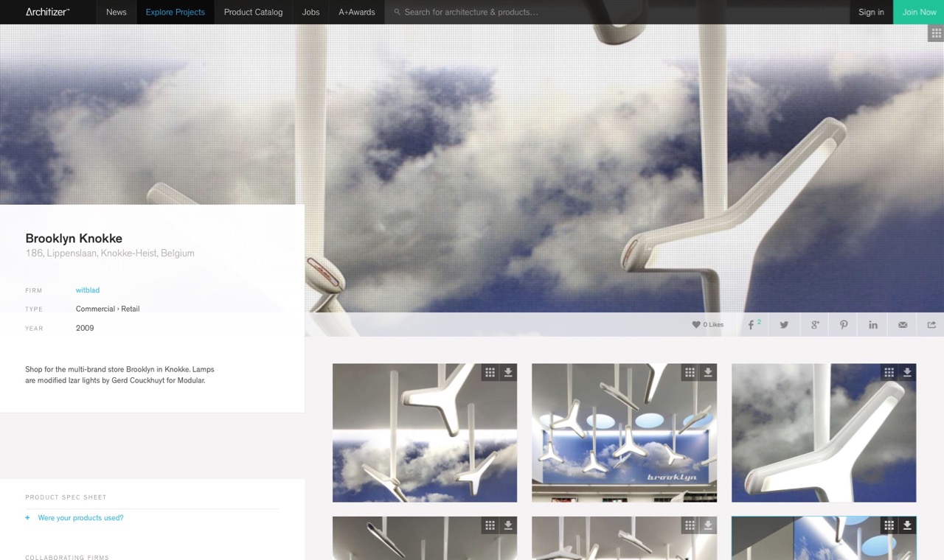
Task: Click grid icon on first gallery thumbnail
Action: 490,372
